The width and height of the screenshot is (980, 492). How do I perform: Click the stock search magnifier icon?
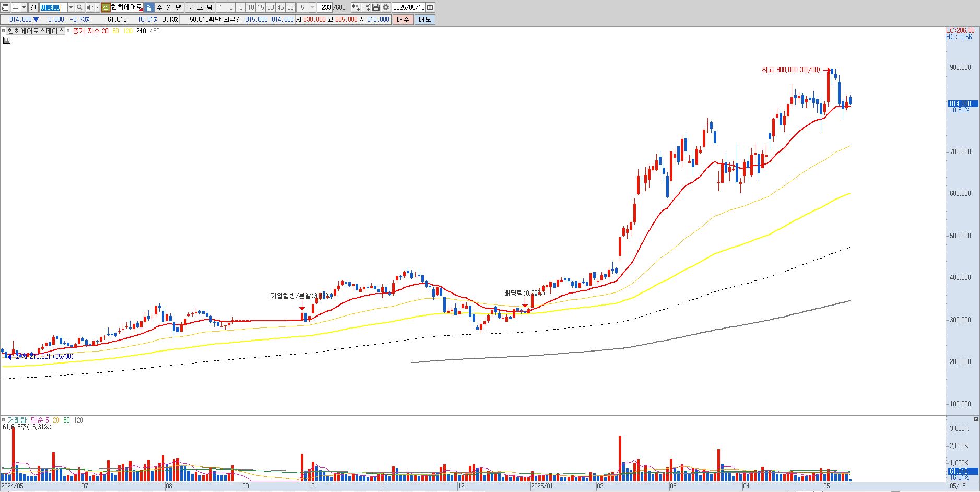80,7
